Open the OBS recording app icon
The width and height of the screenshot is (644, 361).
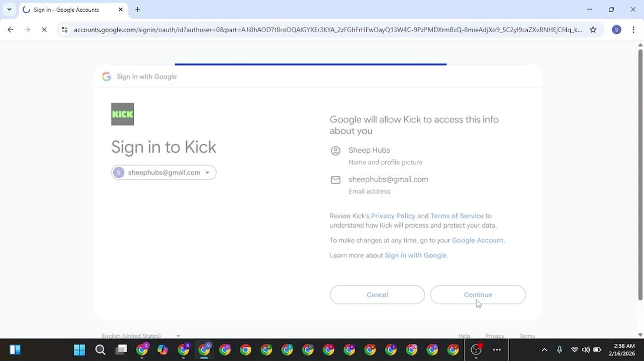[x=476, y=350]
